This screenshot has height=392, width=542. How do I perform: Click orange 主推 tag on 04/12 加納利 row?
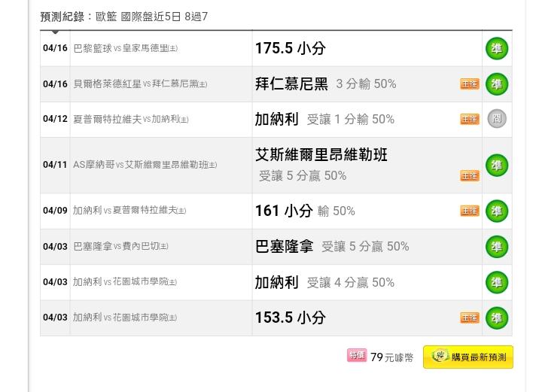(x=470, y=119)
